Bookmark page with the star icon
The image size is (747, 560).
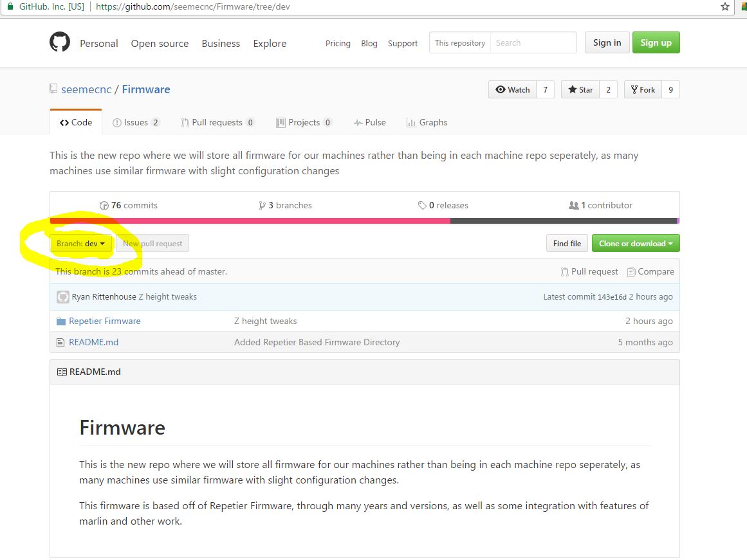[x=725, y=6]
